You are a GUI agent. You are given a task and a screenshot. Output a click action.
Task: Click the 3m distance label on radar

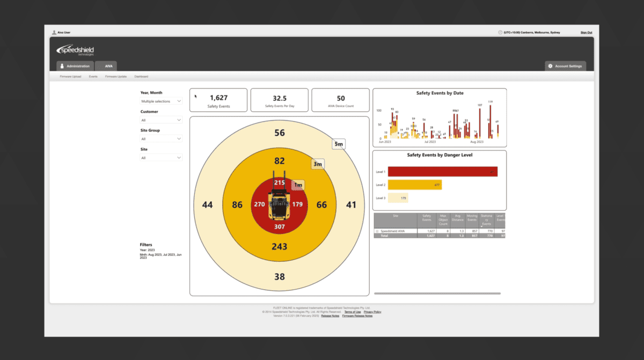317,164
